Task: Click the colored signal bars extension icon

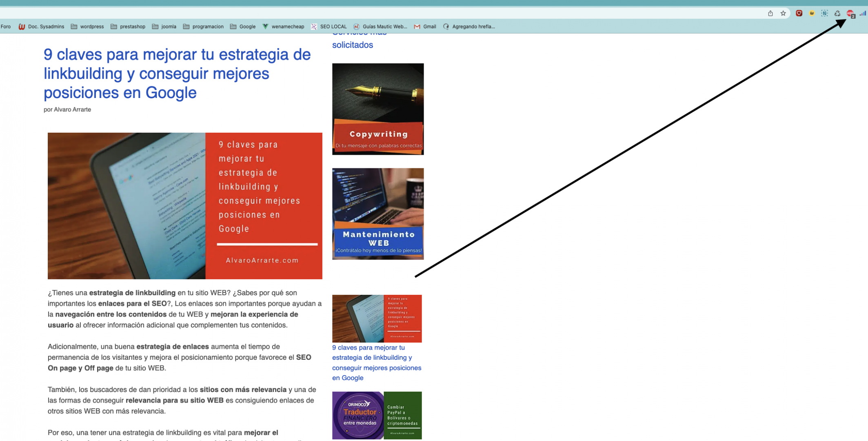Action: pyautogui.click(x=863, y=13)
